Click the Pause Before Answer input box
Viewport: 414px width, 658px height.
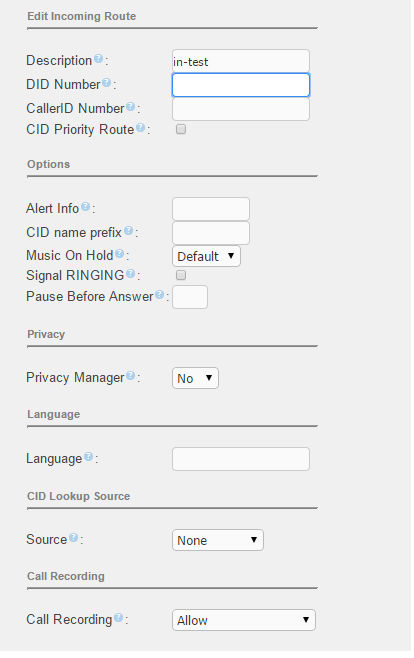[x=190, y=297]
